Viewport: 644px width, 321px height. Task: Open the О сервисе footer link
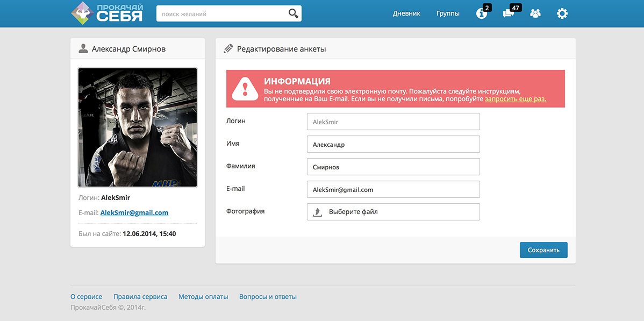point(86,297)
